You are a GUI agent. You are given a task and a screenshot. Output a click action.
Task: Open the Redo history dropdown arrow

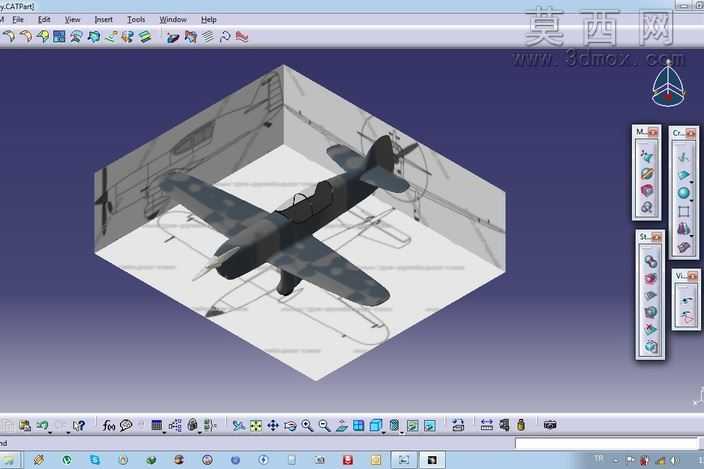68,432
